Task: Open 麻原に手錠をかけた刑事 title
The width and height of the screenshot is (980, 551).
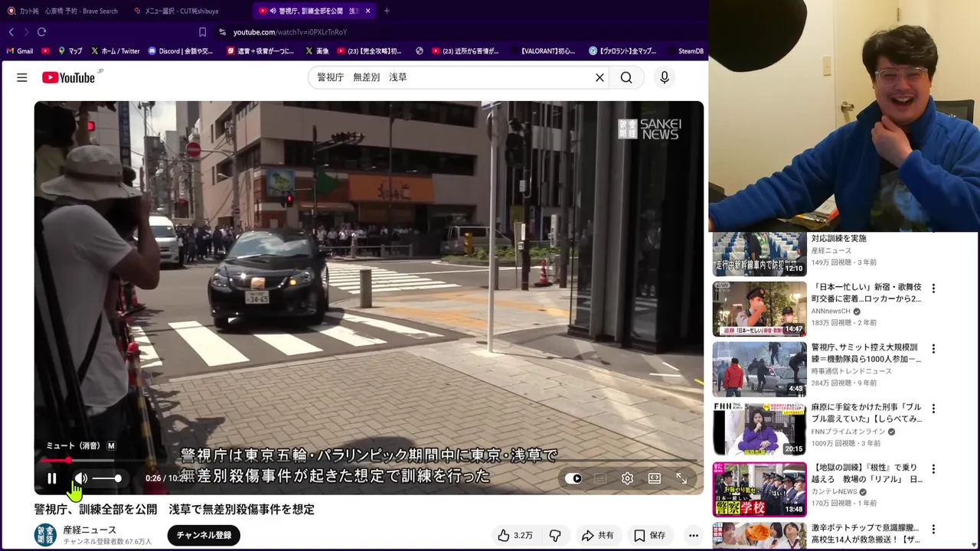Action: click(x=867, y=413)
